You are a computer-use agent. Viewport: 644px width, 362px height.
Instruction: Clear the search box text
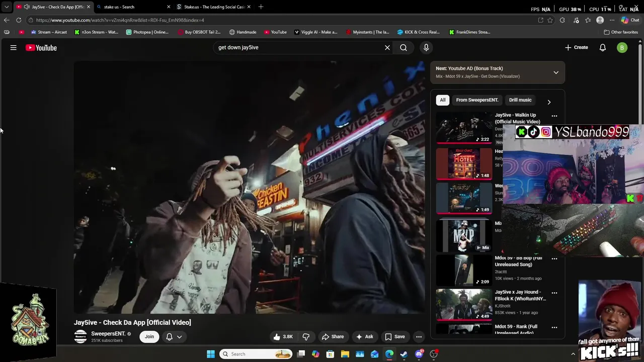(387, 48)
